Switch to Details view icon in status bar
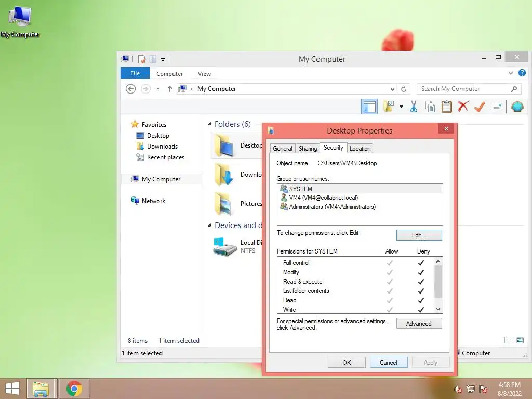This screenshot has width=532, height=399. point(508,340)
